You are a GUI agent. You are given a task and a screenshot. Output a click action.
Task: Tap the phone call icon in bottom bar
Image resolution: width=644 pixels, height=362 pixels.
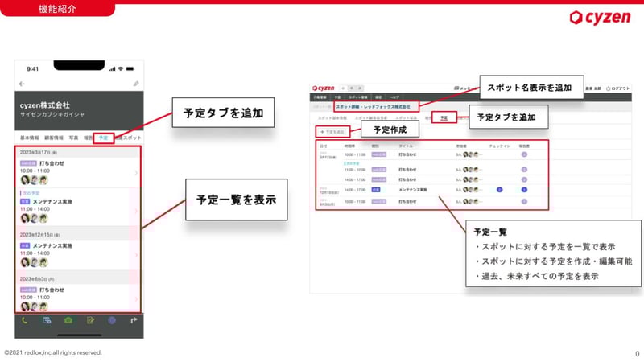click(x=25, y=320)
